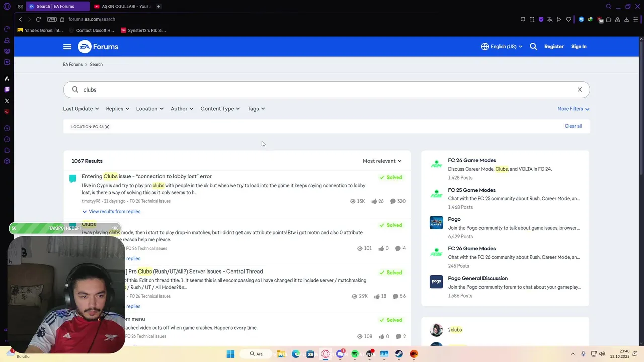The height and width of the screenshot is (362, 644).
Task: Click Clear all filters
Action: click(x=573, y=126)
